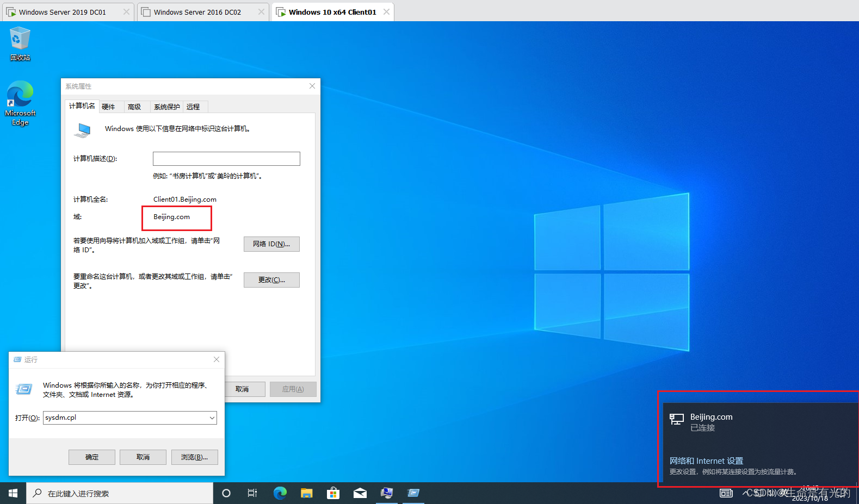Open Microsoft Store from the taskbar
Screen dimensions: 859x504
(333, 493)
